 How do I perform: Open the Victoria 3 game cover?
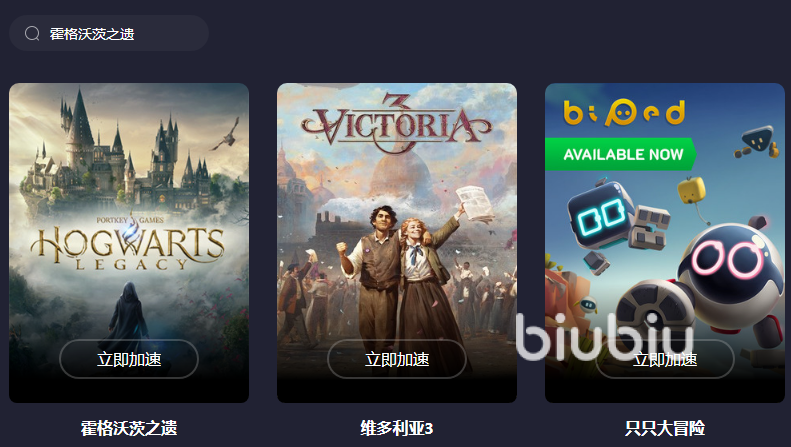tap(397, 243)
